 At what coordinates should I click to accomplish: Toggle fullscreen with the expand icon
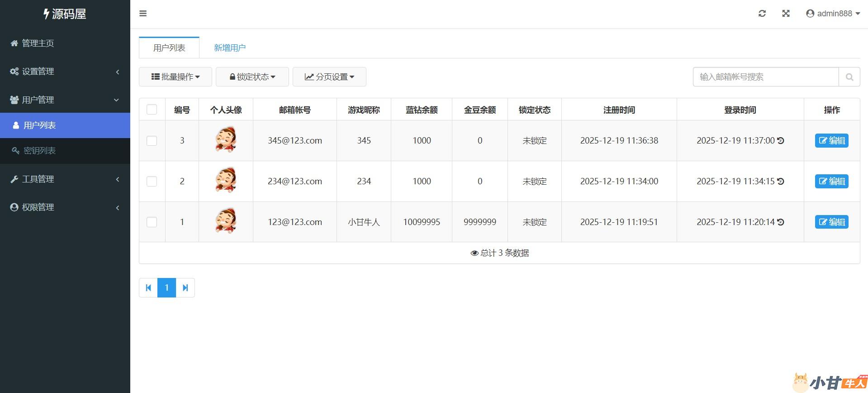786,14
